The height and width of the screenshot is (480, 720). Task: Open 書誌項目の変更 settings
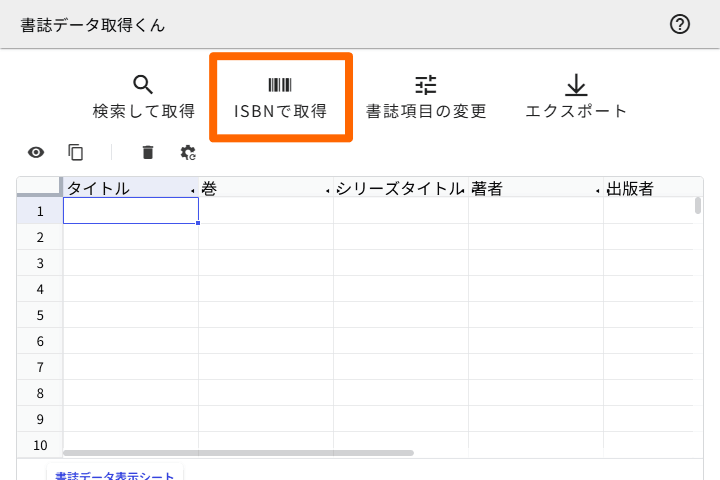point(426,97)
